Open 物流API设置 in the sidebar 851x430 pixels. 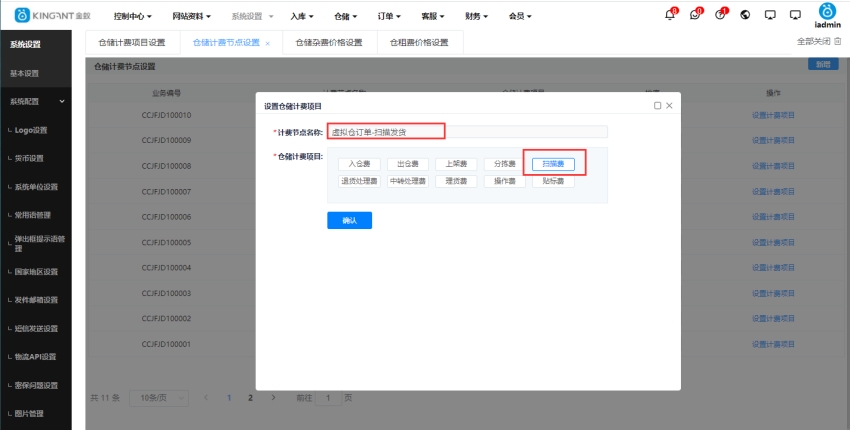point(36,357)
